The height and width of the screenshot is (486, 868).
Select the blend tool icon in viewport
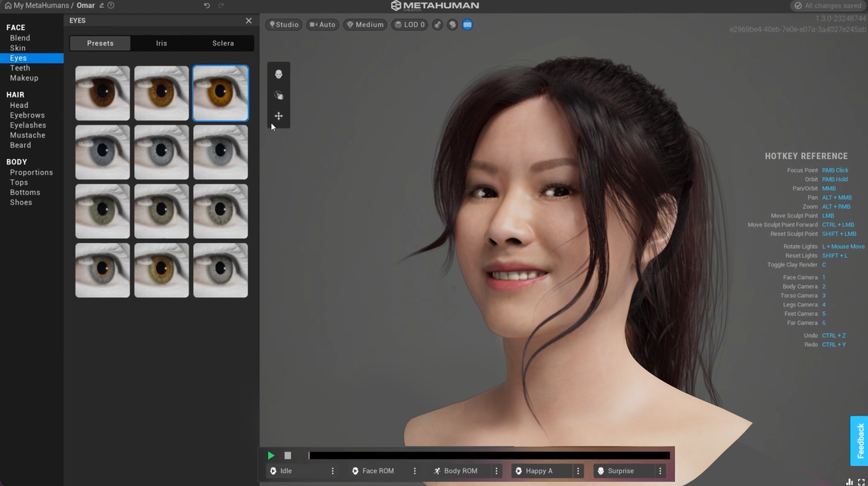(278, 95)
